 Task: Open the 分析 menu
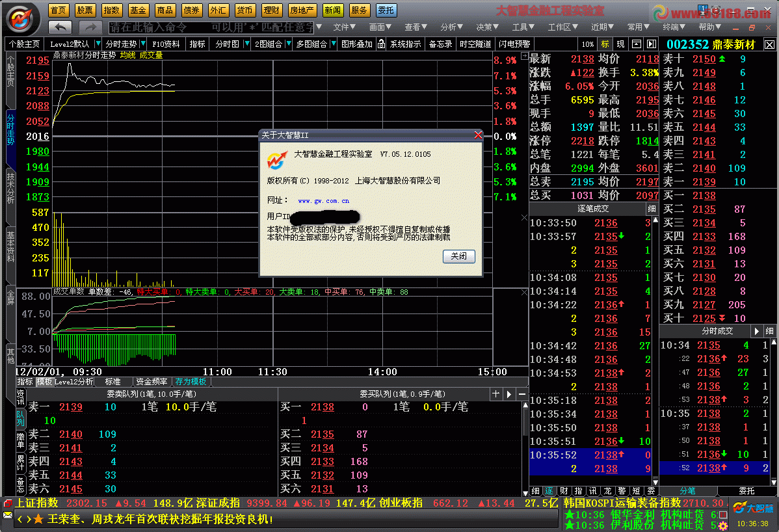pyautogui.click(x=452, y=27)
